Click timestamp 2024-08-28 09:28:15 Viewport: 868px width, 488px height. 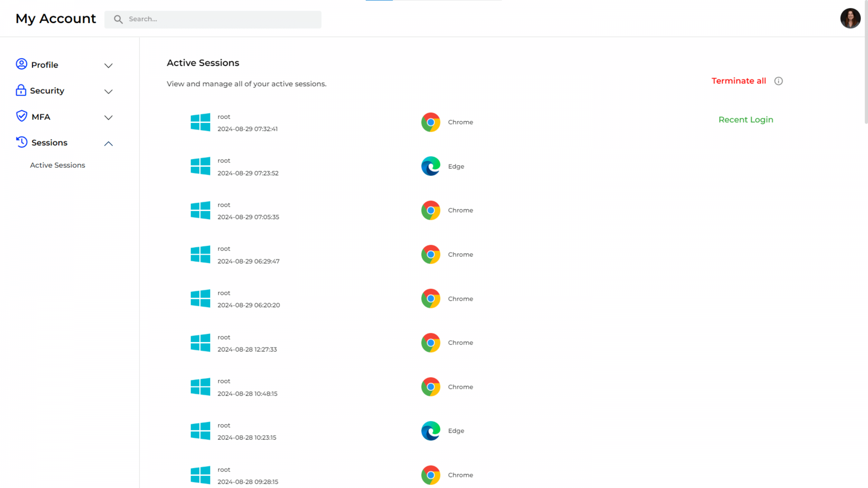coord(248,482)
